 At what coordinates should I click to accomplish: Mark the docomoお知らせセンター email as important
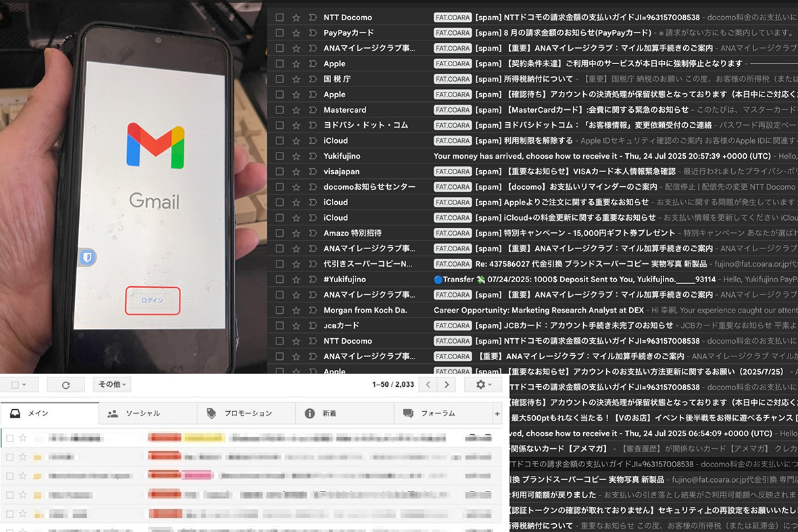point(312,187)
